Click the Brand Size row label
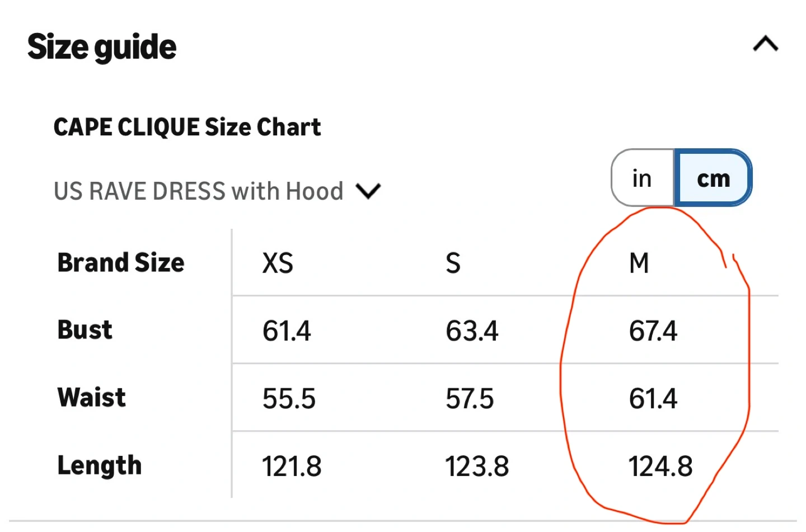Screen dimensions: 806x532 [x=121, y=262]
